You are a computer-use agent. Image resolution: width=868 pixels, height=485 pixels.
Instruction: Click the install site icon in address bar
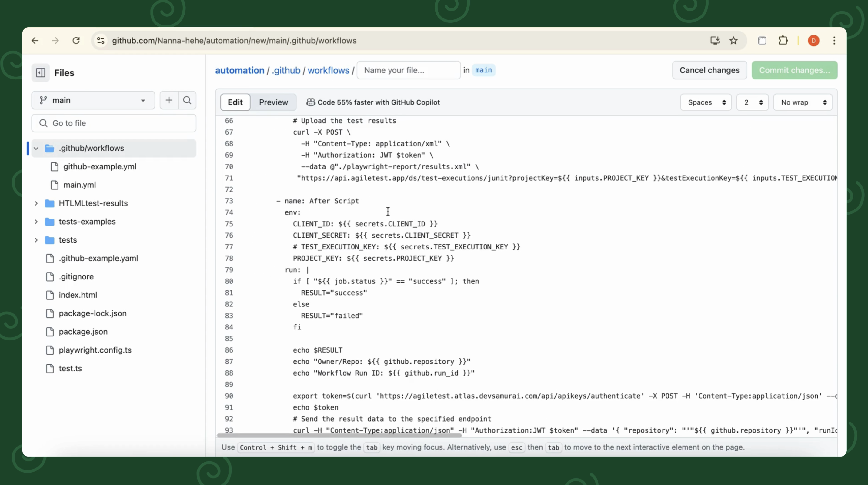click(x=715, y=40)
